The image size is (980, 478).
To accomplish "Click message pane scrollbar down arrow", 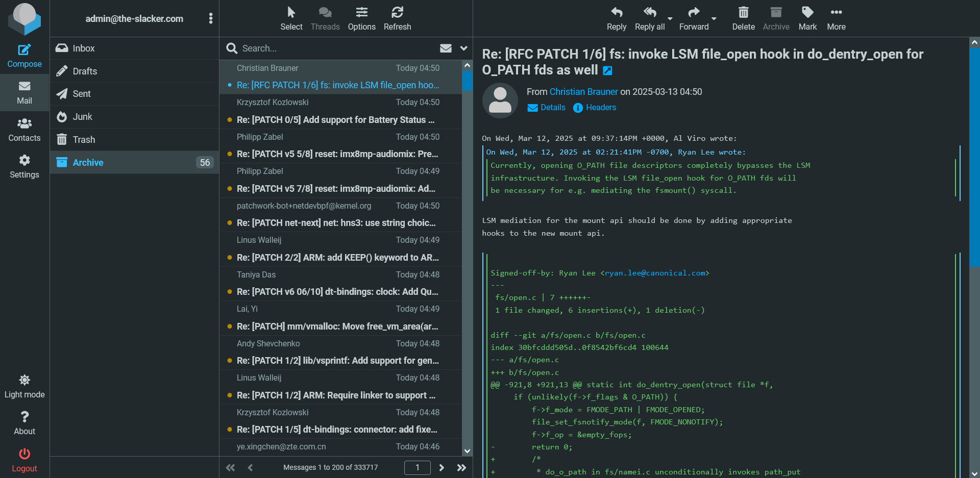I will (974, 473).
